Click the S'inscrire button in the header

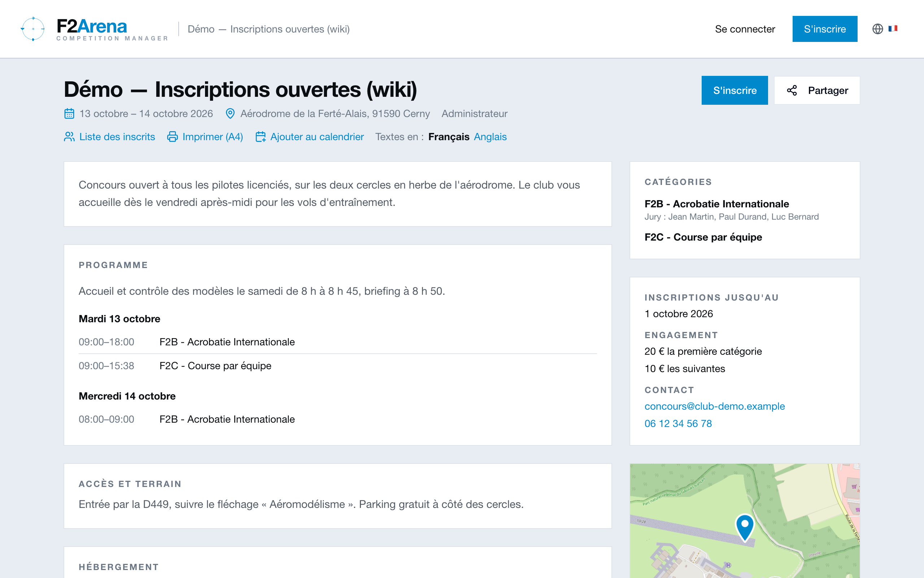pyautogui.click(x=825, y=29)
